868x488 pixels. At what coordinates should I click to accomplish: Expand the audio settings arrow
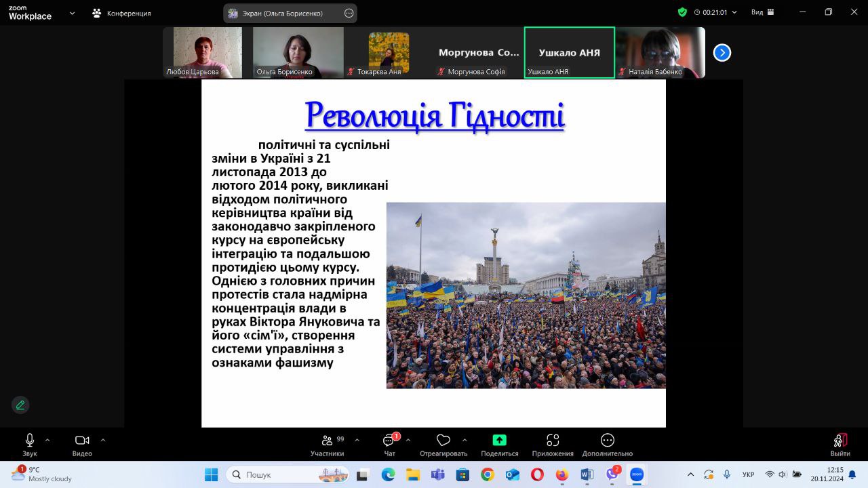pyautogui.click(x=47, y=440)
